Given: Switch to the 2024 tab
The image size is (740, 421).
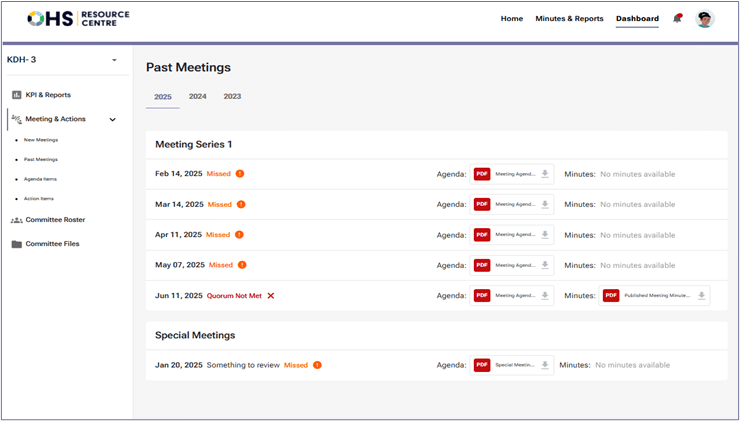Looking at the screenshot, I should click(x=198, y=97).
